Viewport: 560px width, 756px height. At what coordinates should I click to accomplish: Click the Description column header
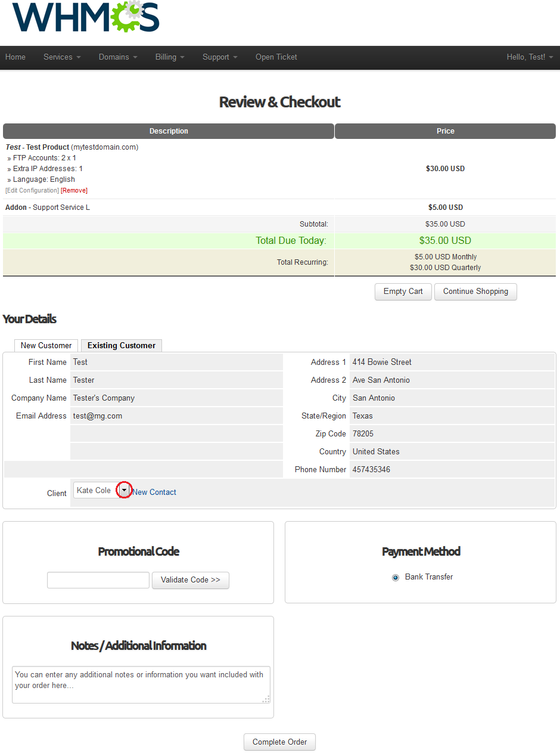(x=169, y=131)
